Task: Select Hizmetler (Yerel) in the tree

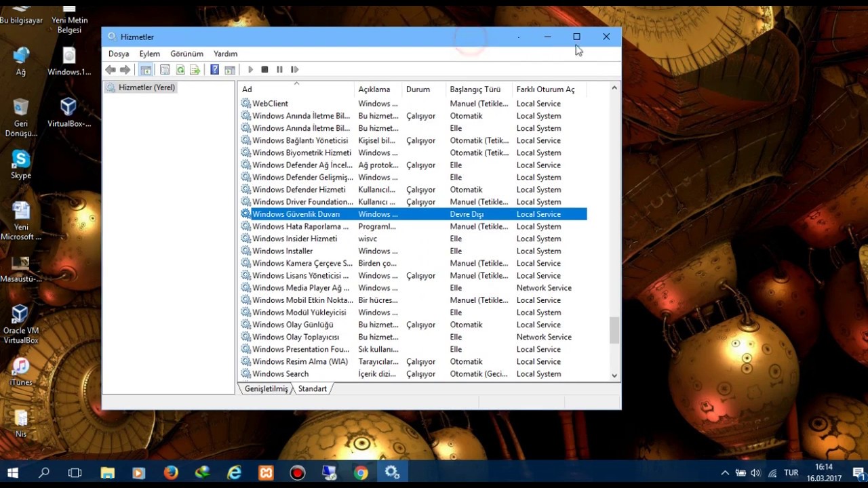Action: click(x=141, y=87)
